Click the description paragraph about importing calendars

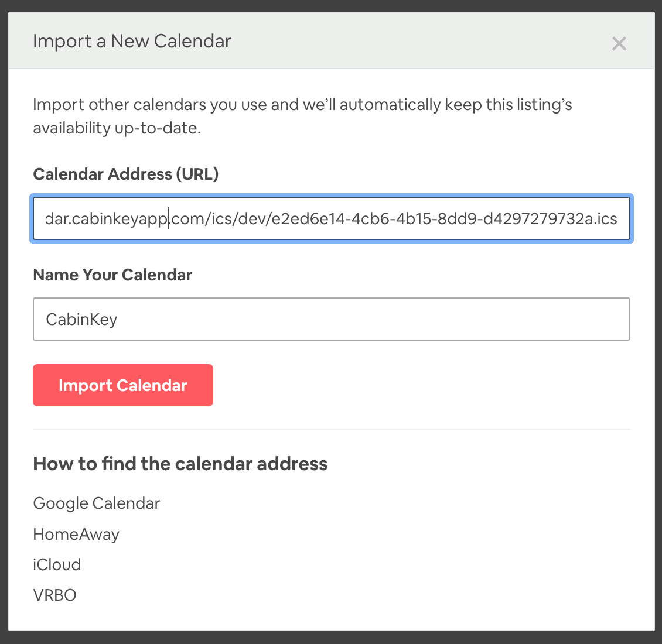tap(302, 116)
